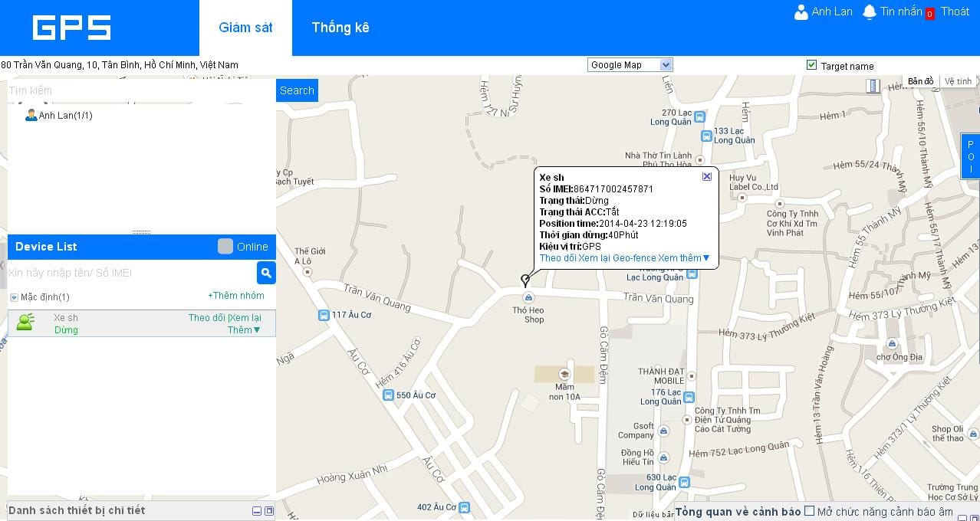Toggle the Online filter checkbox

pyautogui.click(x=225, y=246)
